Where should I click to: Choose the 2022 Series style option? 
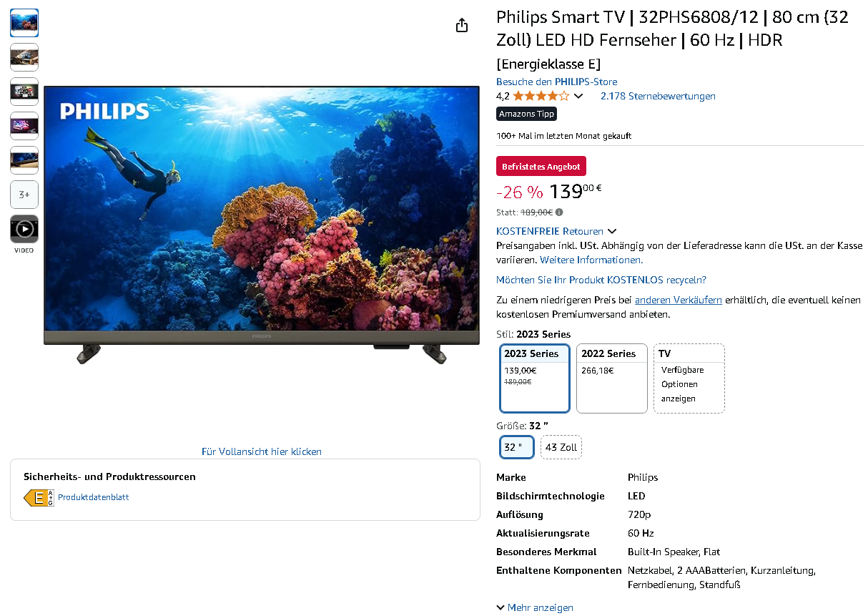(612, 378)
